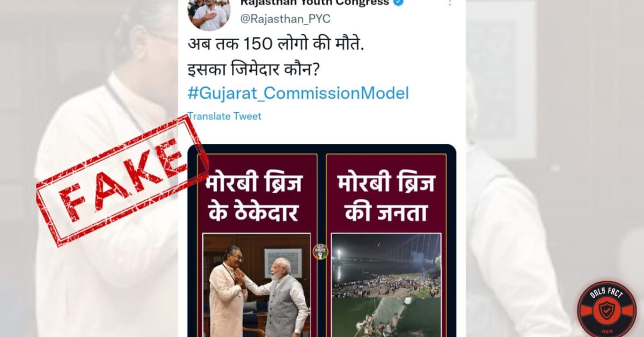Screen dimensions: 644x337
Task: Open the tweet's three-dot more menu
Action: tap(450, 3)
